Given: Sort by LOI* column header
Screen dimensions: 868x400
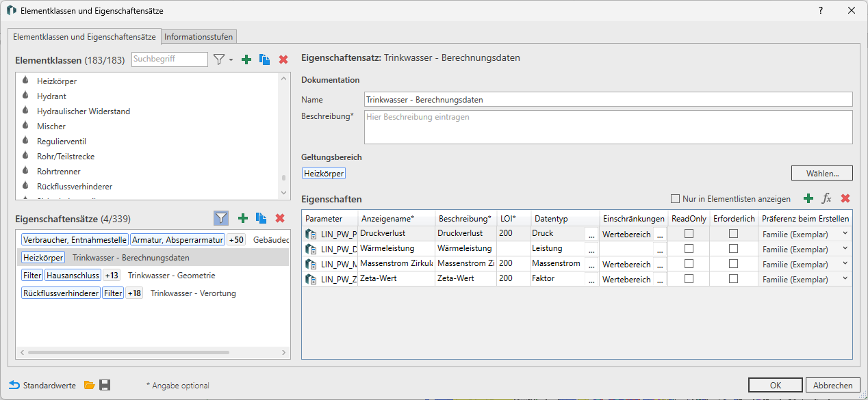Looking at the screenshot, I should coord(513,219).
